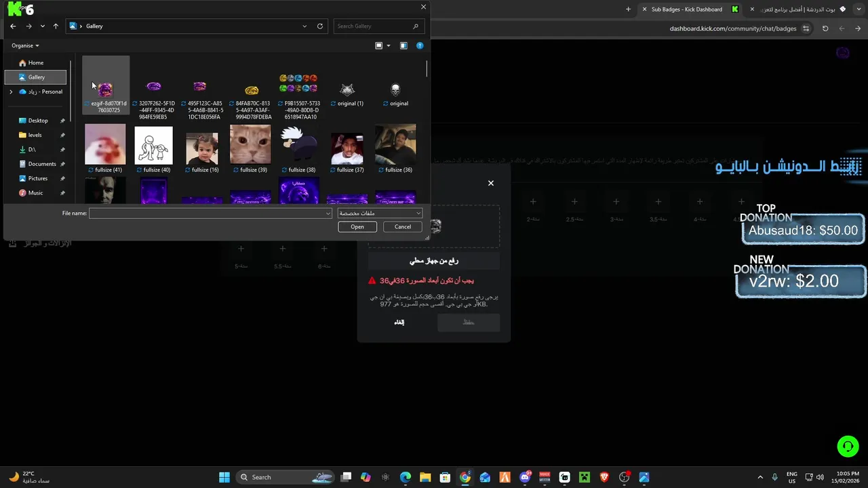Click the Cancel button in file dialog

403,227
